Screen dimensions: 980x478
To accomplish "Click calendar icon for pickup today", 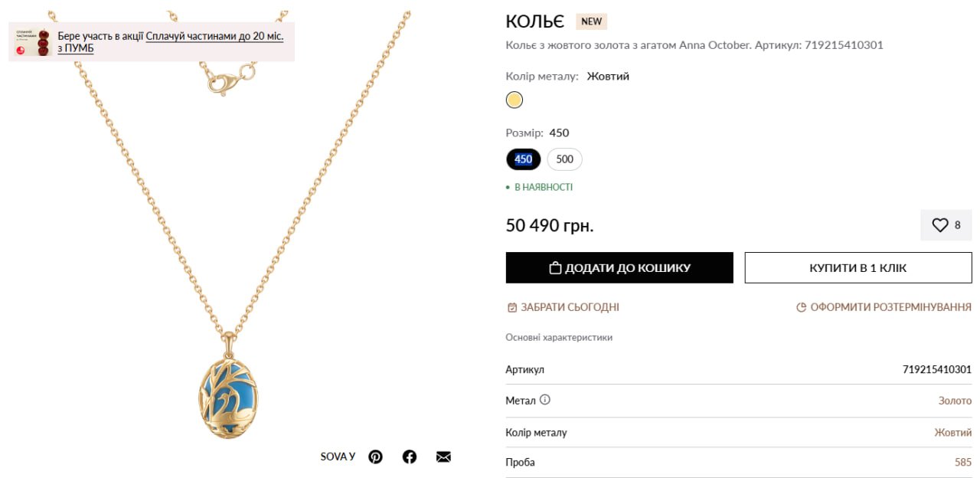I will pos(512,307).
